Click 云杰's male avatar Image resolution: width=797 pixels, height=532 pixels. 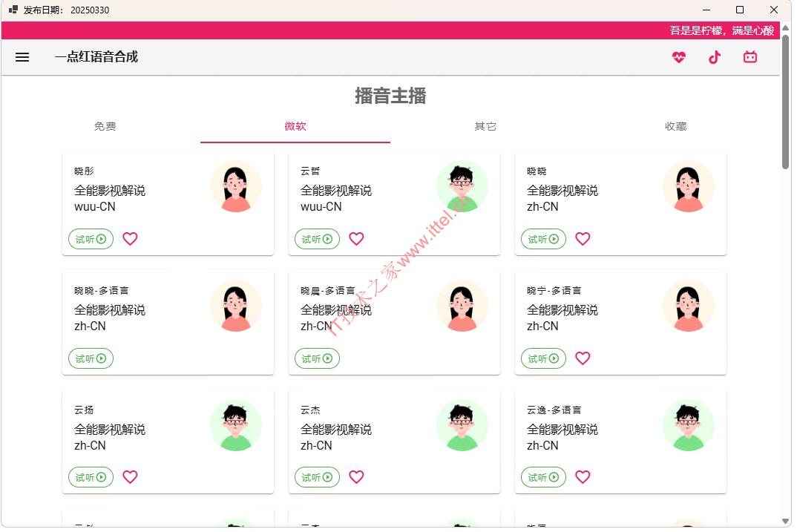(462, 425)
